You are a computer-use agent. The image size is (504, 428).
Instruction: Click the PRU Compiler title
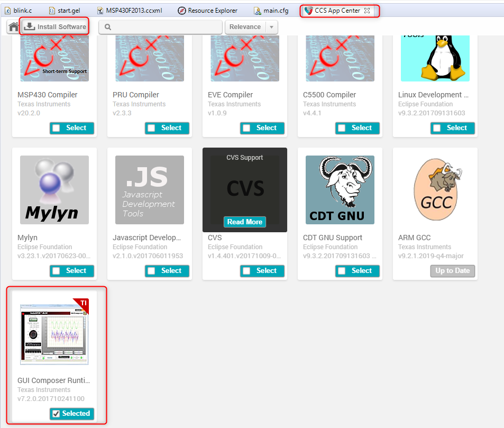click(x=135, y=95)
